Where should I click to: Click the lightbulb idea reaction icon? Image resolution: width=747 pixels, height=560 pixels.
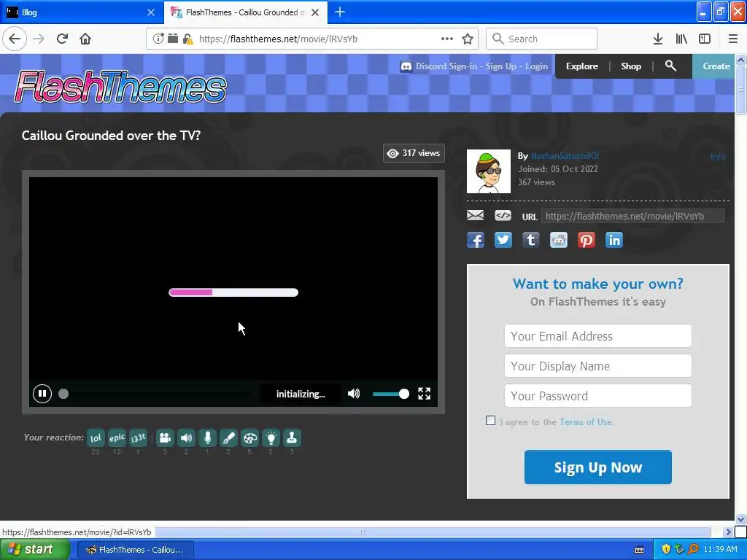[271, 437]
